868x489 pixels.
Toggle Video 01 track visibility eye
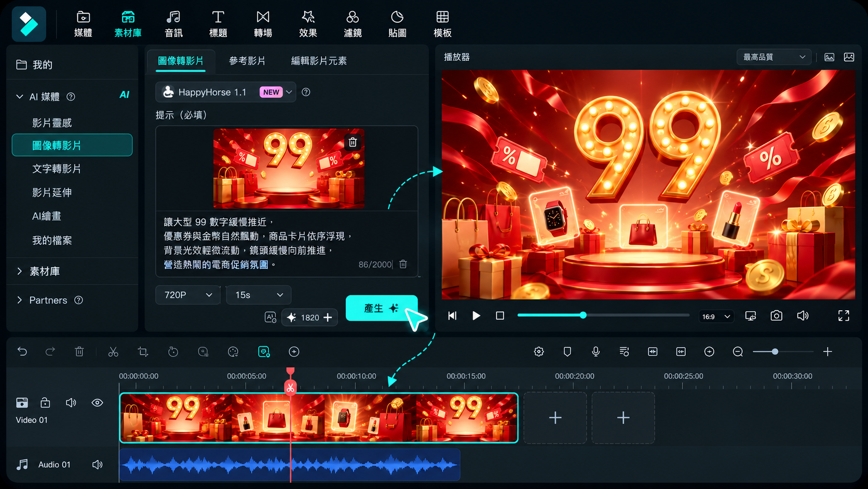point(97,403)
